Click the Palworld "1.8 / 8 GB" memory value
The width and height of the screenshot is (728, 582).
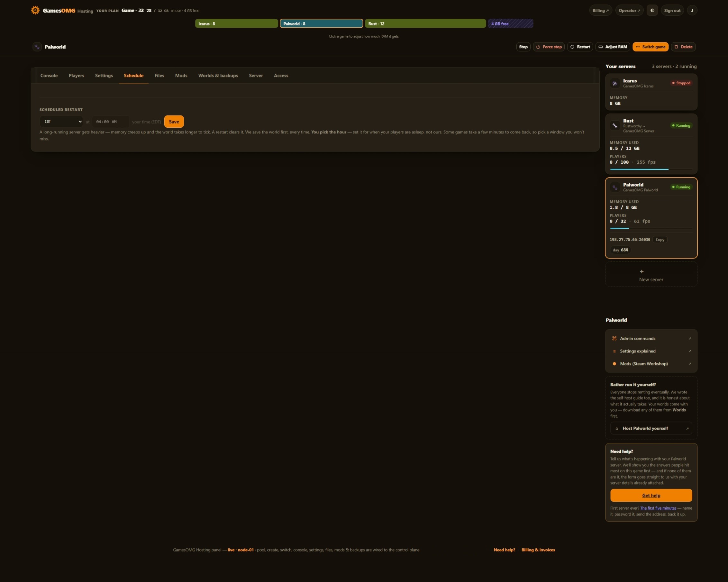[x=623, y=208]
